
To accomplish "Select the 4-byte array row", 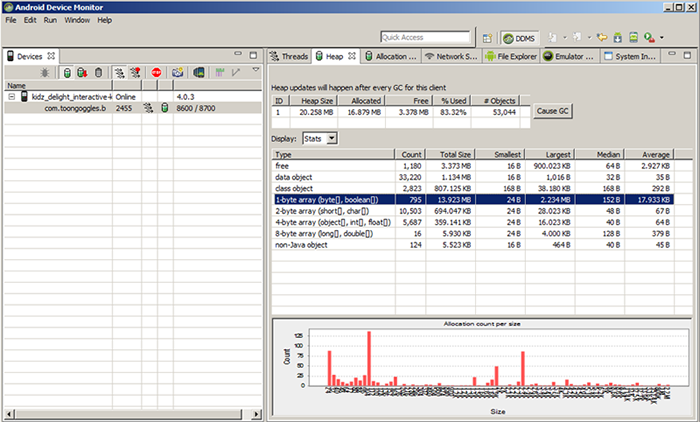I will point(473,222).
